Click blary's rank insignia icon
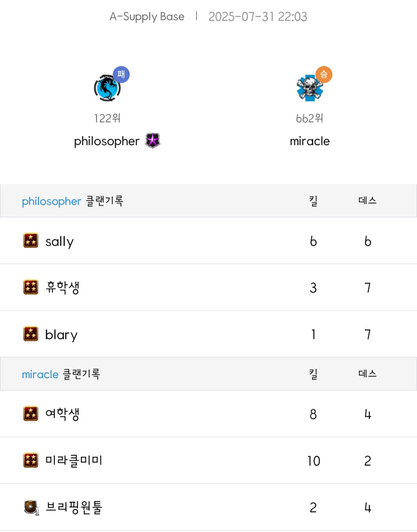The image size is (417, 532). coord(31,334)
